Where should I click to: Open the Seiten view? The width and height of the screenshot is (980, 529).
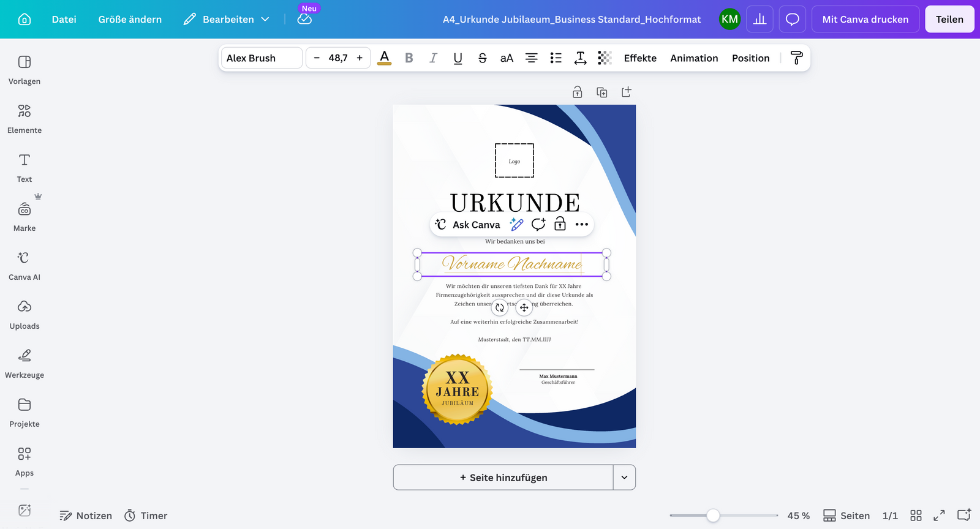click(846, 516)
